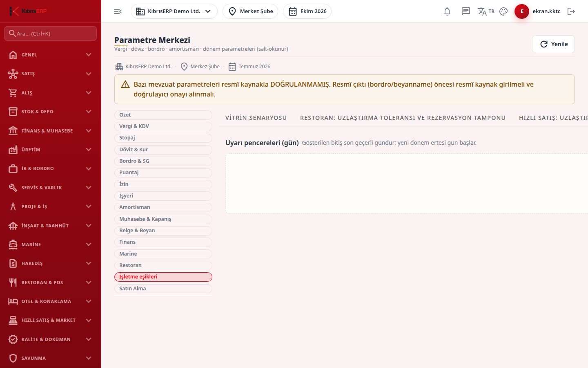This screenshot has height=368, width=588.
Task: Open the Savunma shield icon
Action: click(13, 358)
